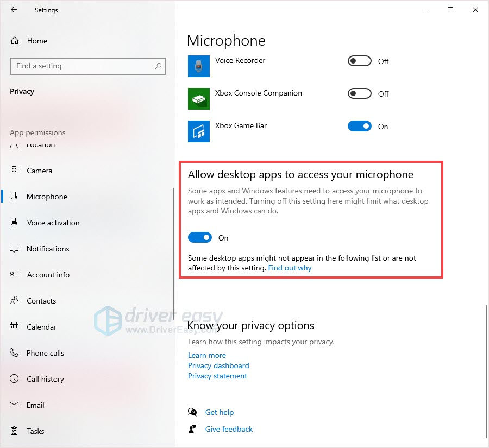489x448 pixels.
Task: Click the Get help chat icon
Action: point(192,412)
